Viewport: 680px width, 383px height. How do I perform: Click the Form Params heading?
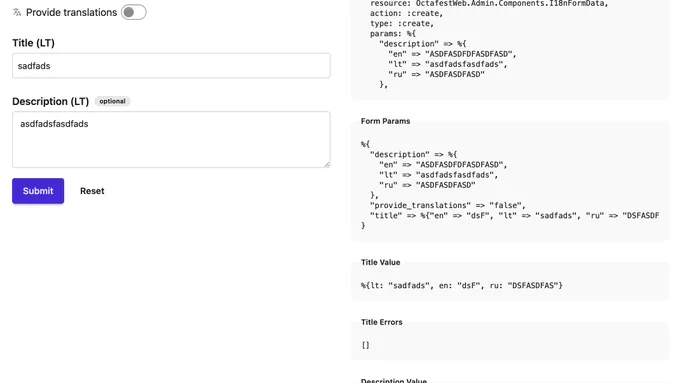pos(386,121)
